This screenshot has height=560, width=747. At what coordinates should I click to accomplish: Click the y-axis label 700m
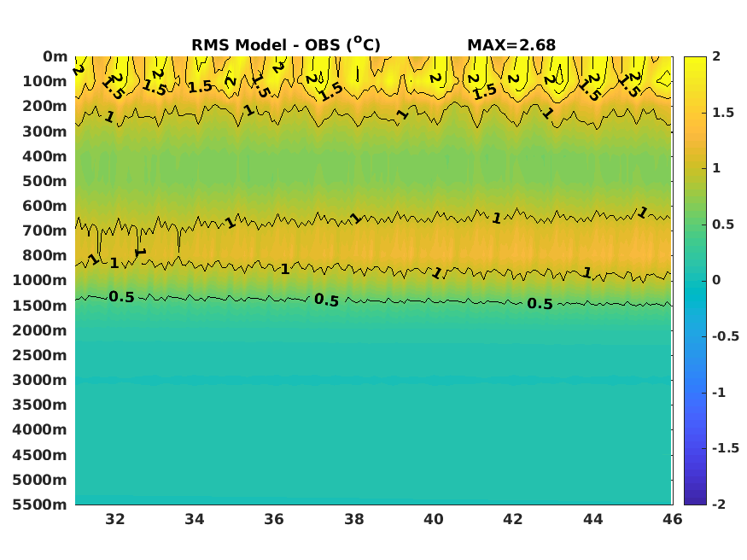point(45,230)
